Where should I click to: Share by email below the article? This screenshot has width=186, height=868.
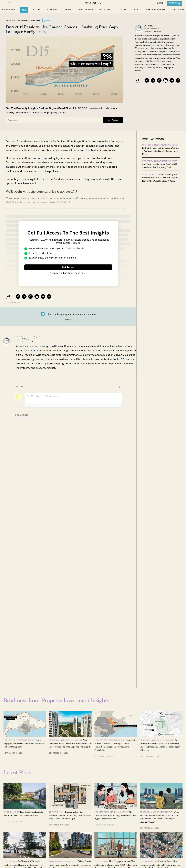coord(43,297)
